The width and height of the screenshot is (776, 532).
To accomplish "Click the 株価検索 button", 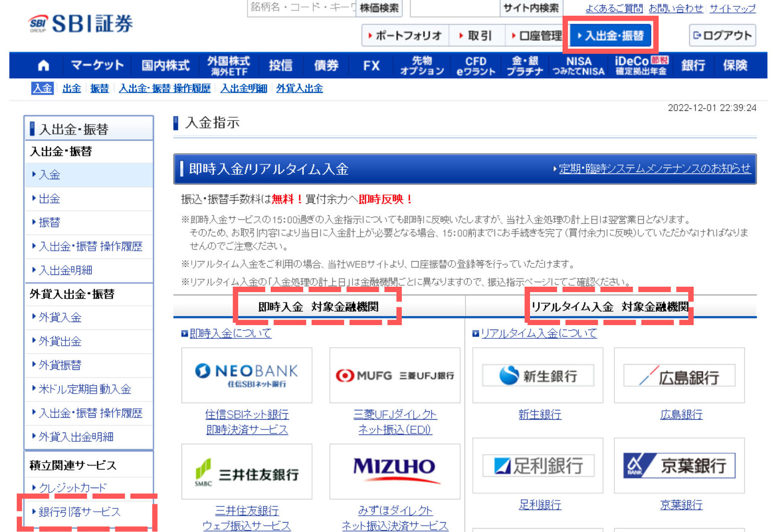I will pos(379,8).
